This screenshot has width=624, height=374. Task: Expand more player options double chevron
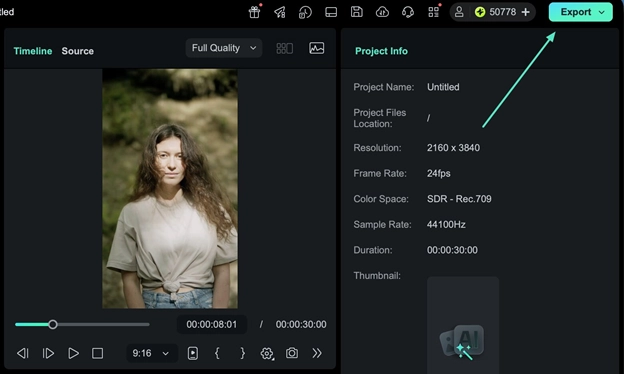click(317, 353)
